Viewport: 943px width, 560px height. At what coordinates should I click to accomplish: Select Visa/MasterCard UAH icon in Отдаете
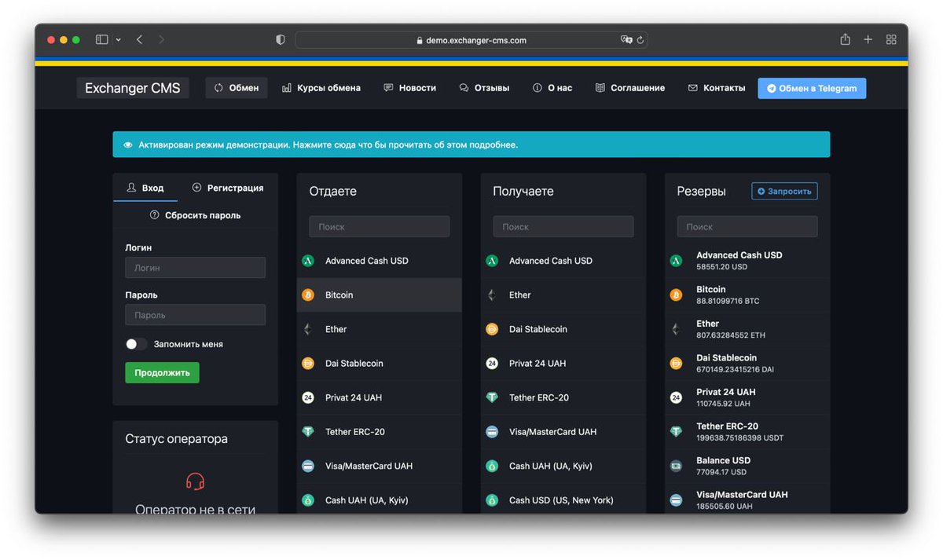tap(308, 466)
